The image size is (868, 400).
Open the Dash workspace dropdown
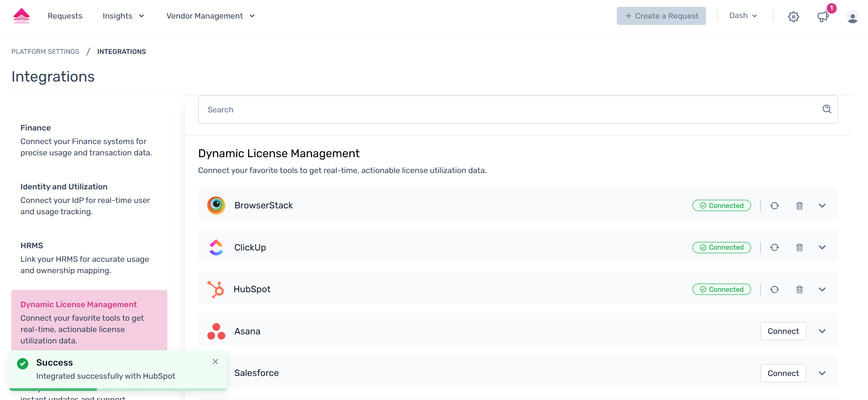(x=743, y=15)
